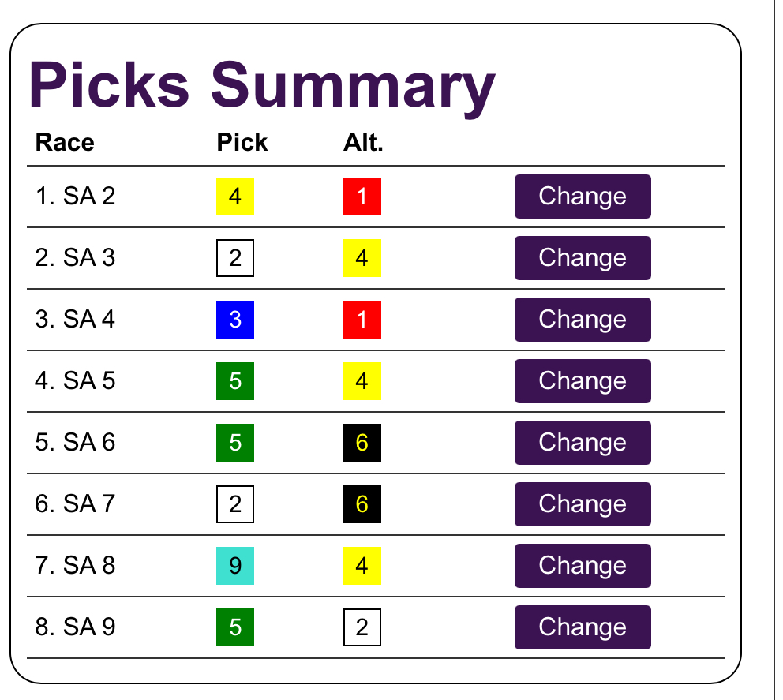Click yellow pick swatch 4 for SA 2
Screen dimensions: 783x700
click(235, 197)
